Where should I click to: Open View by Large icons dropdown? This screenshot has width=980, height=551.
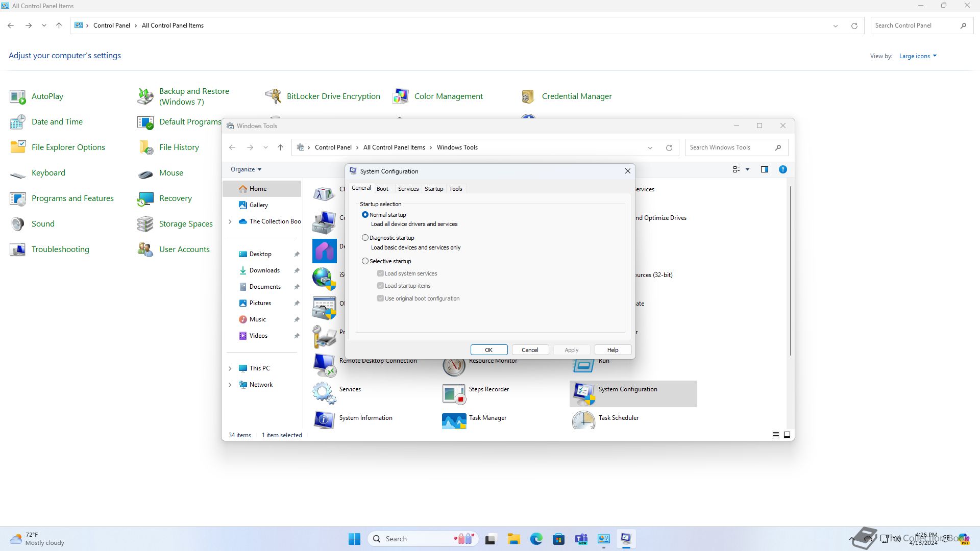tap(918, 56)
